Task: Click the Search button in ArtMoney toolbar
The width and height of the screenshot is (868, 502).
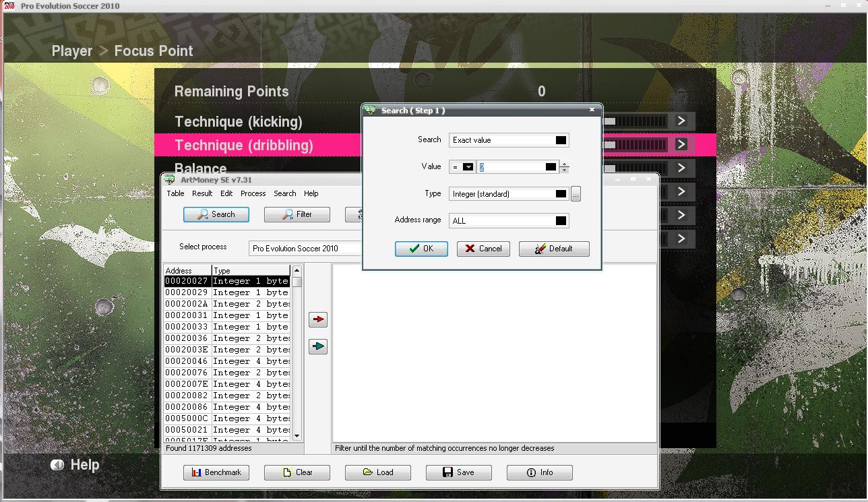Action: tap(216, 214)
